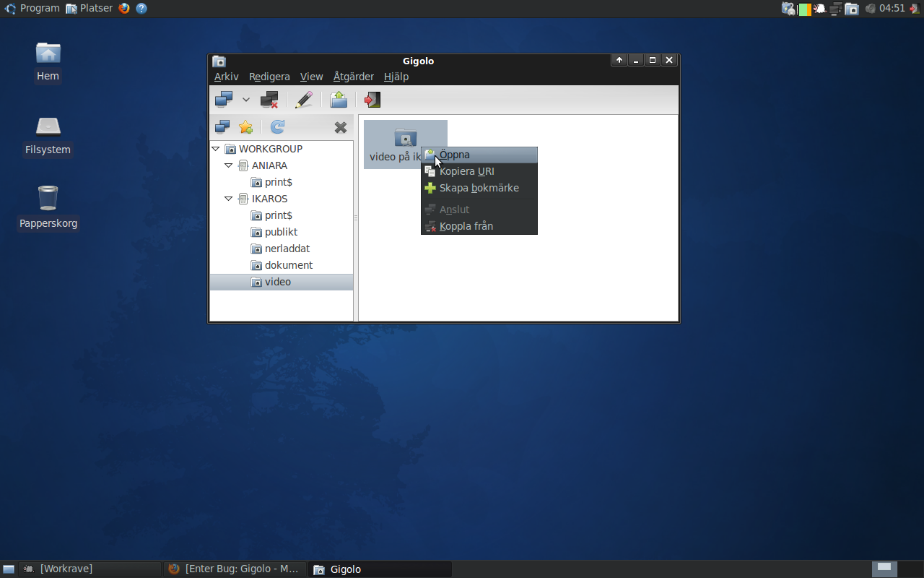Image resolution: width=924 pixels, height=578 pixels.
Task: Select the dokument share in tree
Action: (x=288, y=265)
